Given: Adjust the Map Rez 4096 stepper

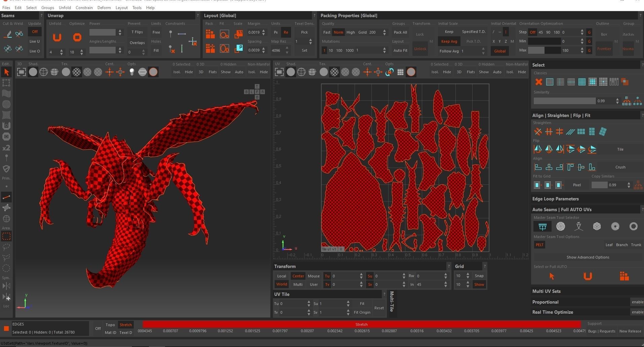Looking at the screenshot, I should pyautogui.click(x=287, y=50).
